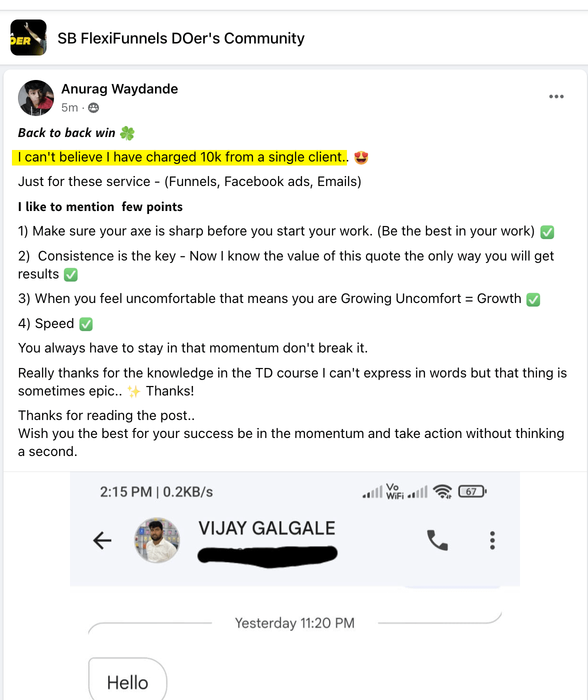Click Anurag Waydande's profile picture

point(35,98)
